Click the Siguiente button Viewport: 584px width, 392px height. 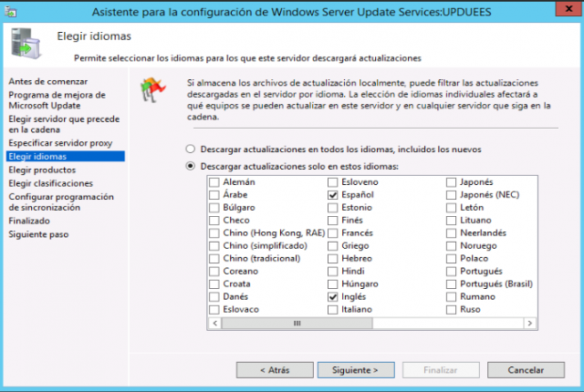coord(356,370)
